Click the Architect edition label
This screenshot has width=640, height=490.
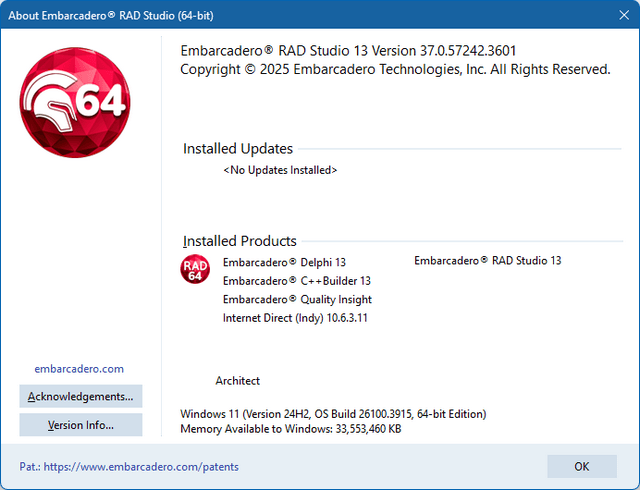click(237, 380)
